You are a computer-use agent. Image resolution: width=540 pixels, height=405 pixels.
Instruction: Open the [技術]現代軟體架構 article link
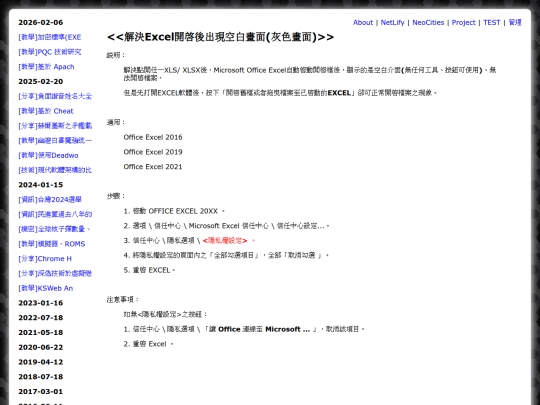click(55, 170)
